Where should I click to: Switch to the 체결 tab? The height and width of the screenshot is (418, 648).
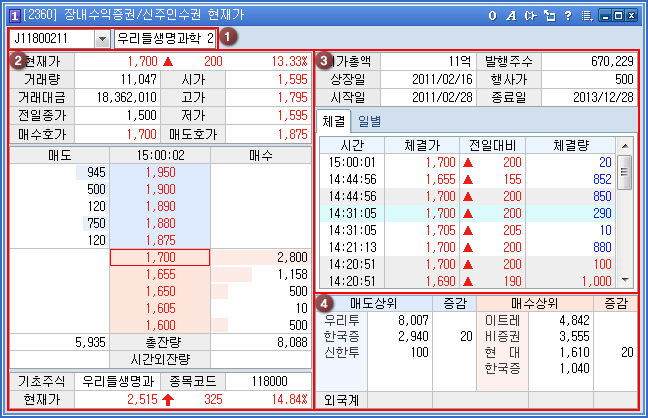coord(334,122)
